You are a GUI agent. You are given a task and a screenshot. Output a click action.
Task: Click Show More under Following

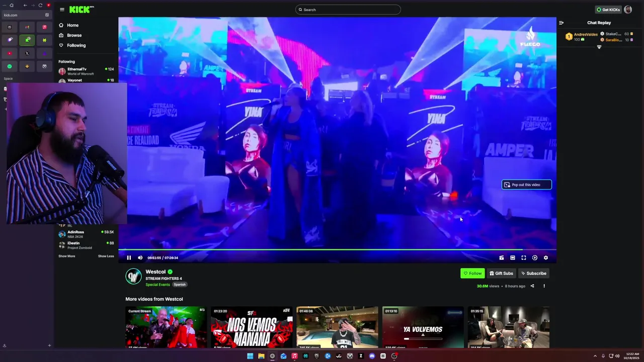pyautogui.click(x=66, y=256)
